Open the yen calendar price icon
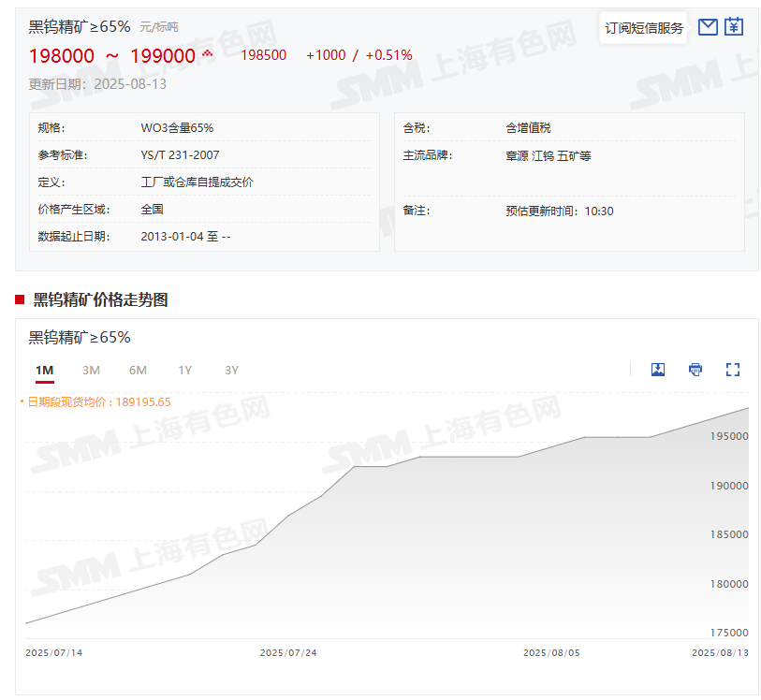Viewport: 761px width, 700px height. point(734,27)
